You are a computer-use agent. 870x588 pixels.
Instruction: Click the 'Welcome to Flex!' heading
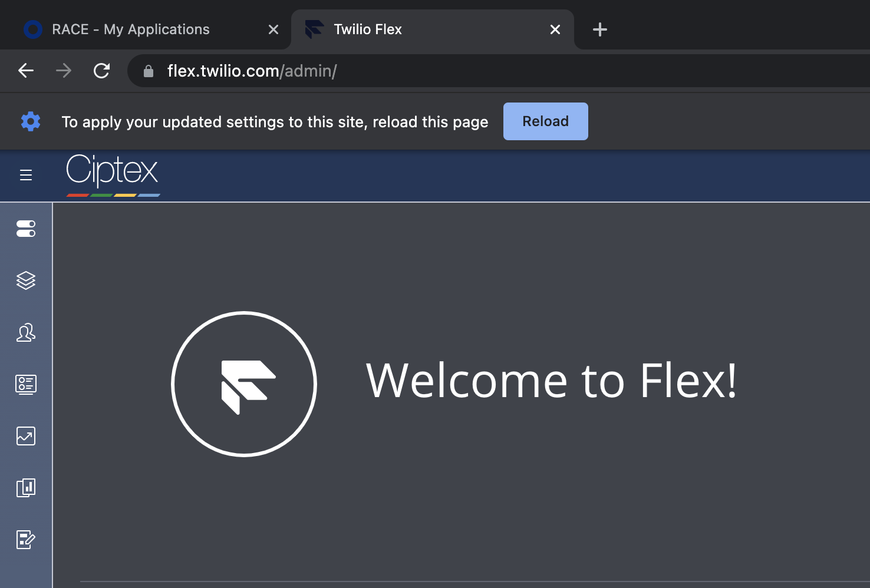tap(551, 381)
